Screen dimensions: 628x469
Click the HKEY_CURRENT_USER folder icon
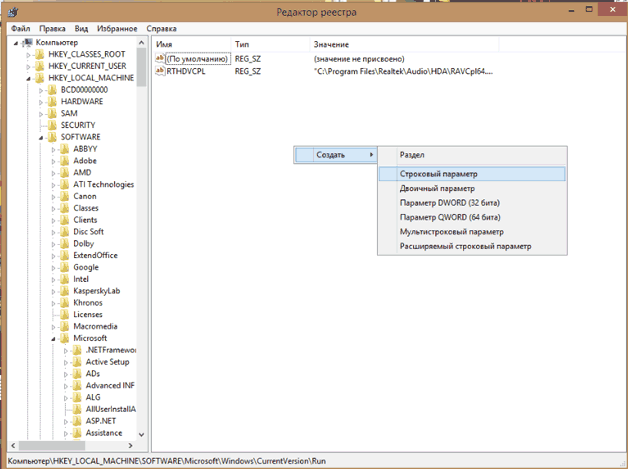(x=39, y=66)
